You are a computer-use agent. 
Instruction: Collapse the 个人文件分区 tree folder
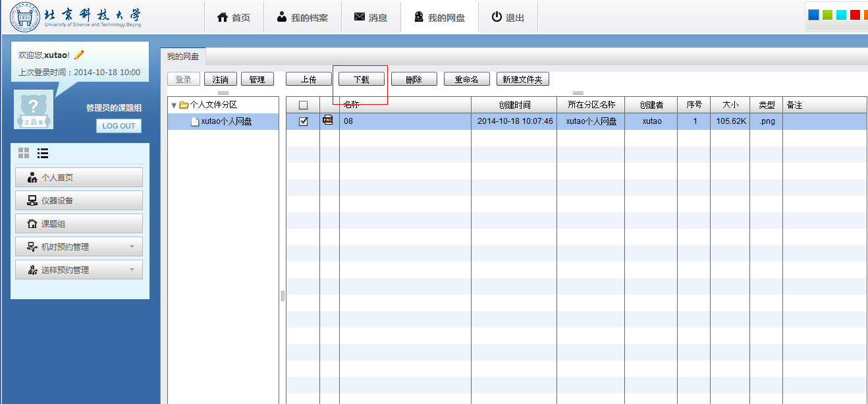[174, 105]
